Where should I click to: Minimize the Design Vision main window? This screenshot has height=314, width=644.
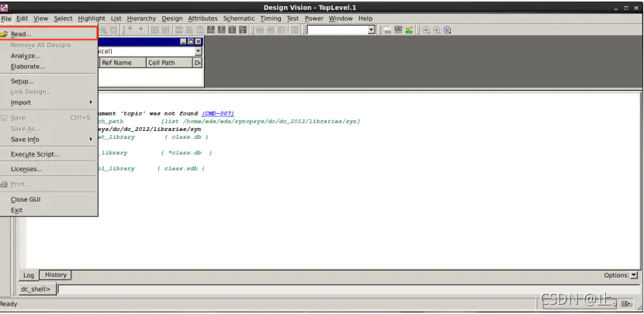click(x=615, y=9)
